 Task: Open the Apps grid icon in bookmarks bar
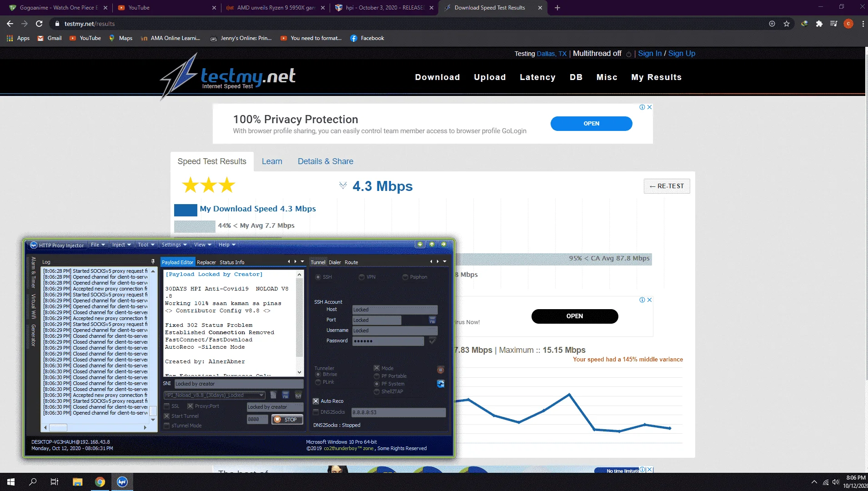click(x=10, y=38)
